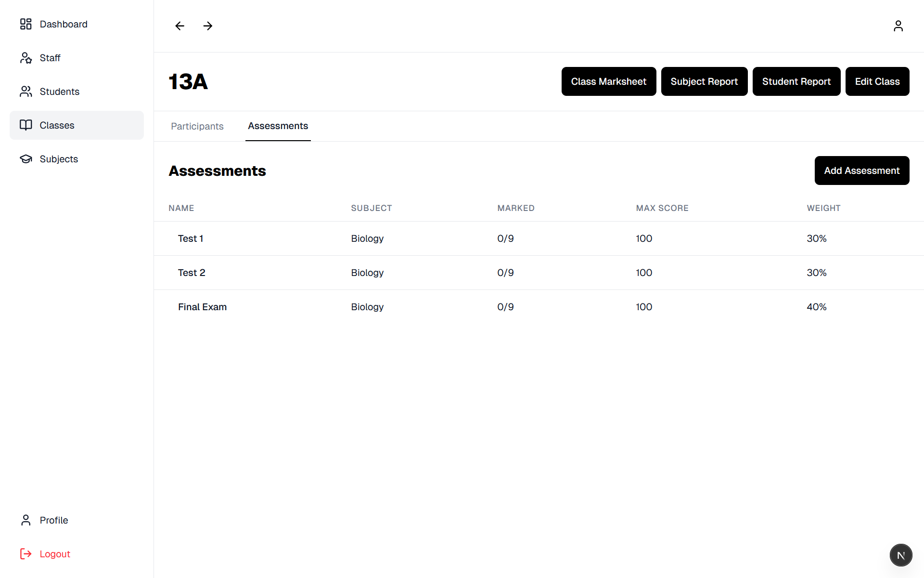Open the Students menu label
The image size is (924, 578).
pos(60,92)
